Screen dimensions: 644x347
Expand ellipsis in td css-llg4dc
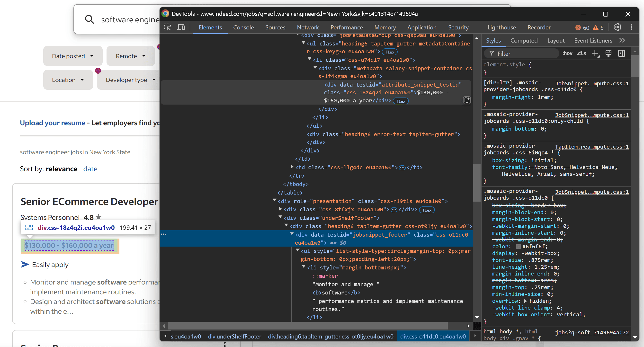click(402, 168)
